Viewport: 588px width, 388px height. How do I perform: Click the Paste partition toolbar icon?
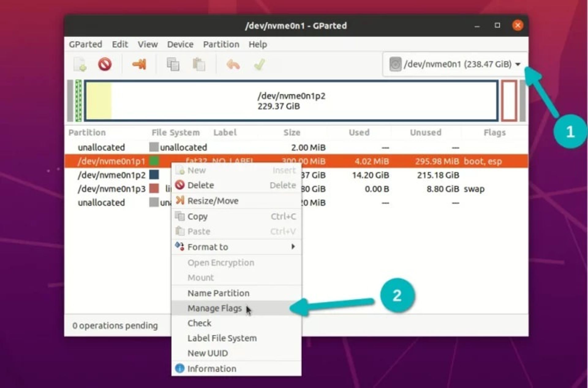point(199,64)
